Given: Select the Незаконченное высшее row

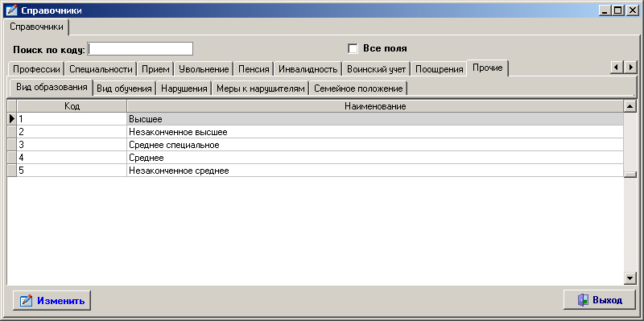Looking at the screenshot, I should [316, 132].
